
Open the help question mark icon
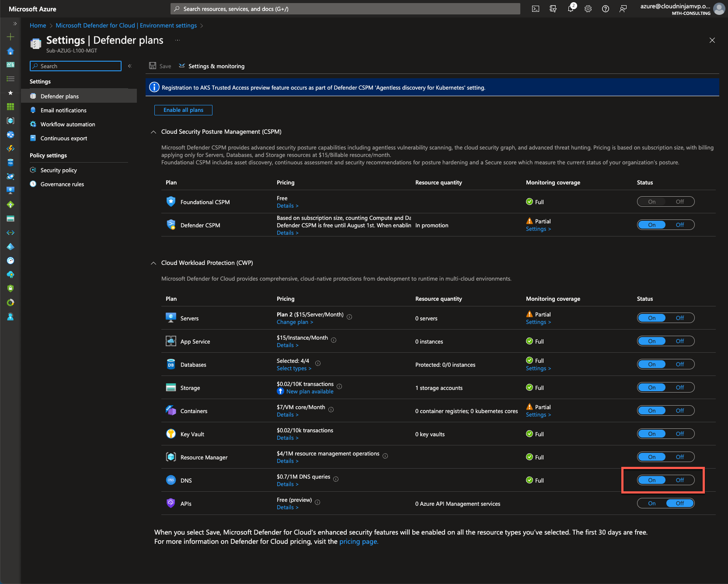coord(606,9)
